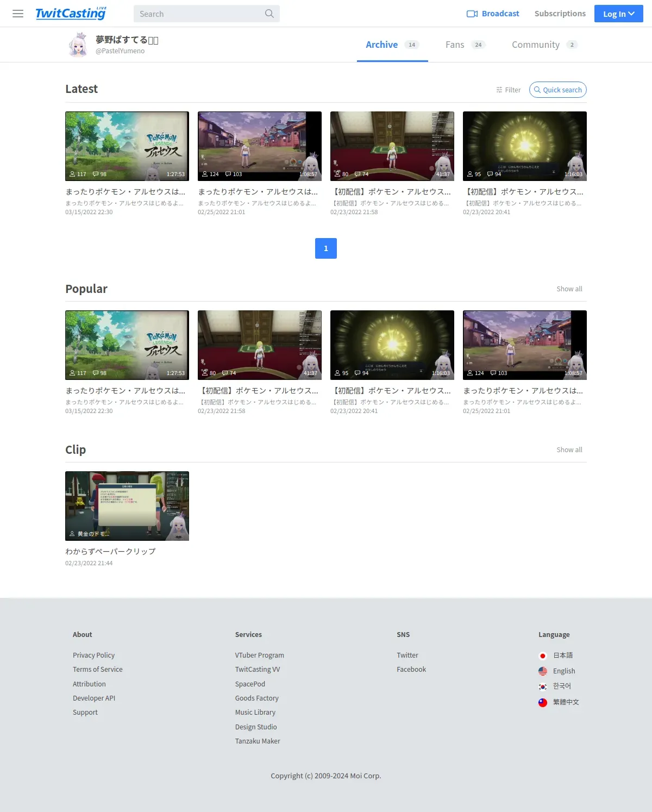The width and height of the screenshot is (652, 812).
Task: Open Latest video title dated 02/23/2022 20:41
Action: [x=524, y=192]
